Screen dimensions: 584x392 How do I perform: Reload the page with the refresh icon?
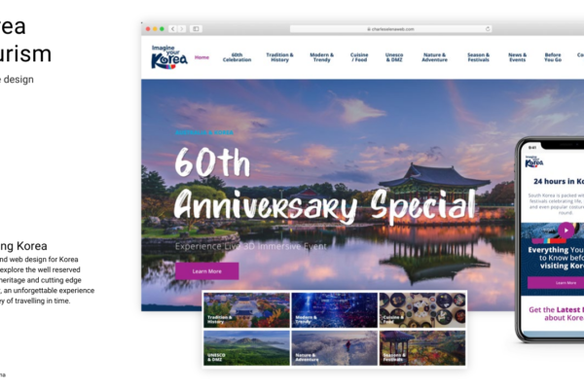tap(488, 28)
